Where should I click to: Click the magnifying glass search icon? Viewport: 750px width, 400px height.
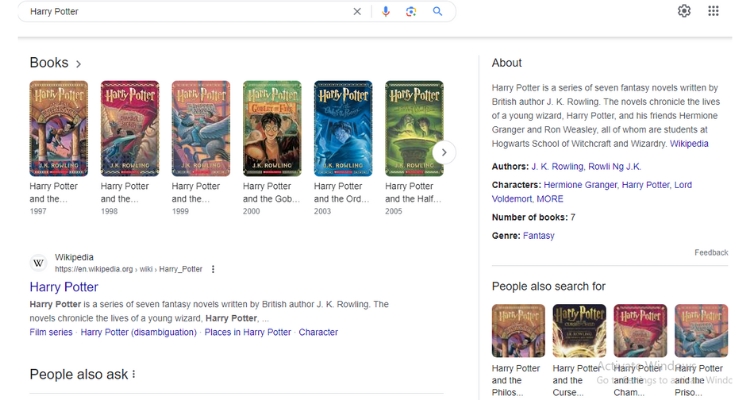click(437, 12)
